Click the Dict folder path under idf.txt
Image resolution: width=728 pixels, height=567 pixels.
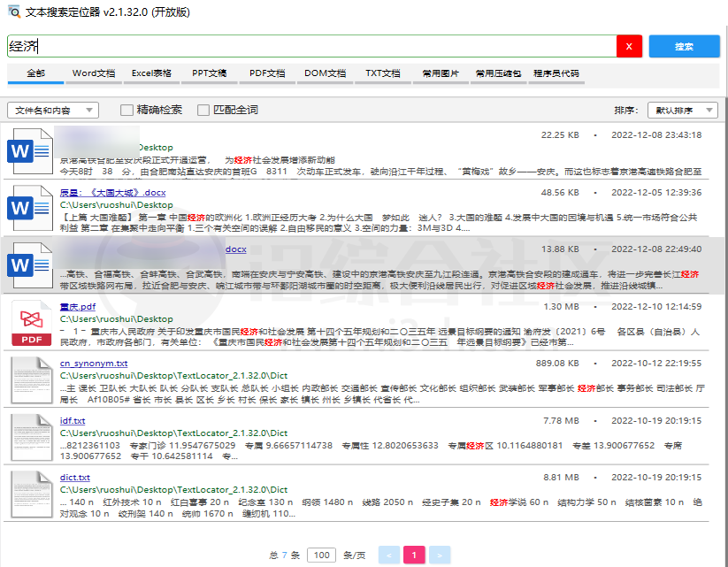point(173,433)
